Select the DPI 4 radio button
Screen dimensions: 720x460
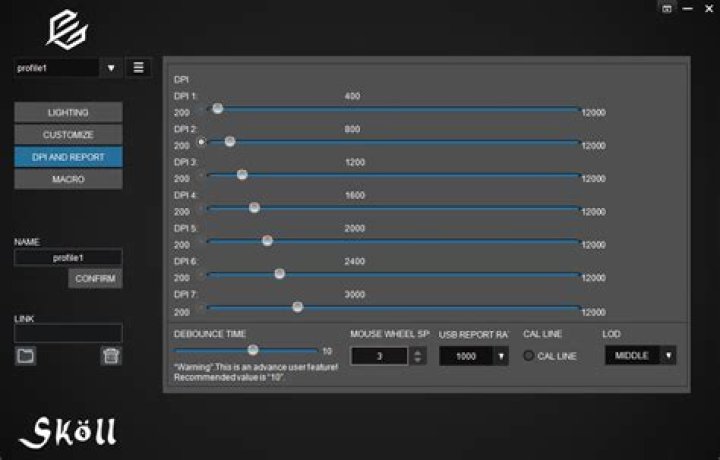coord(201,209)
